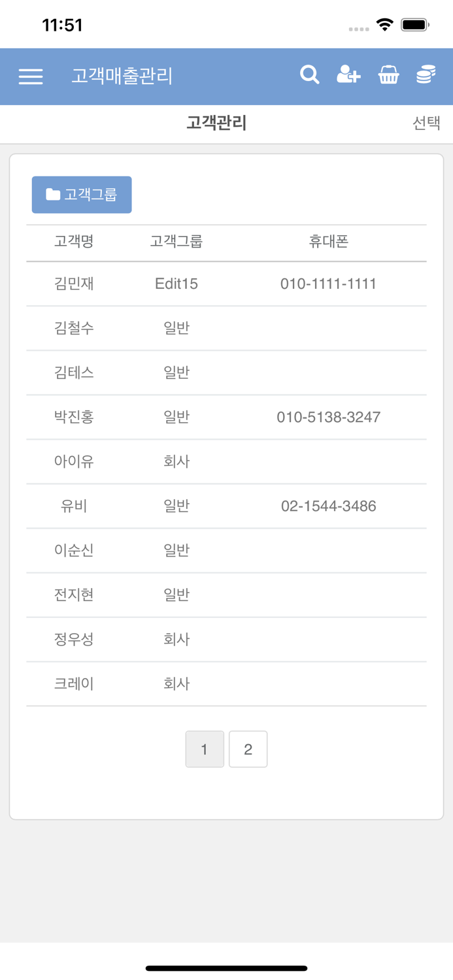Click the 고객명 column header
453x980 pixels.
pyautogui.click(x=74, y=242)
